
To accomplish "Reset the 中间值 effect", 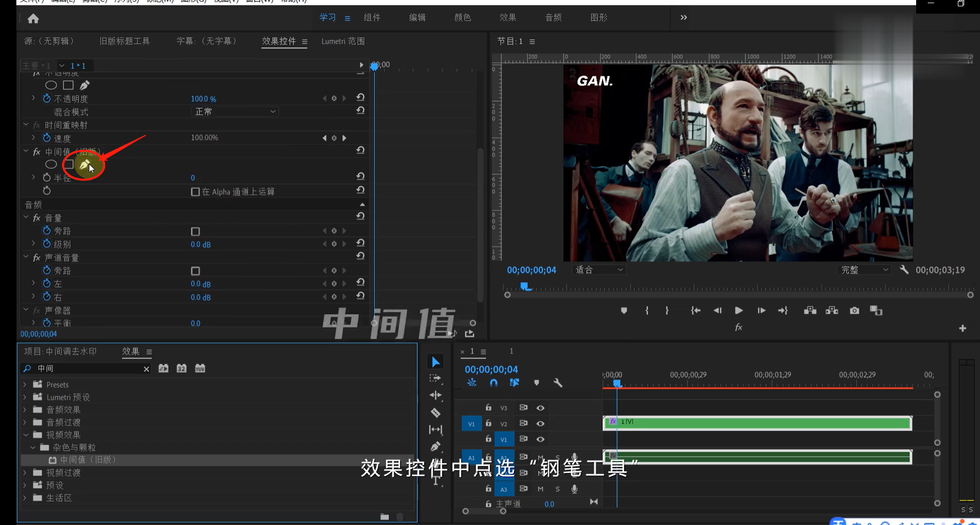I will [x=360, y=150].
